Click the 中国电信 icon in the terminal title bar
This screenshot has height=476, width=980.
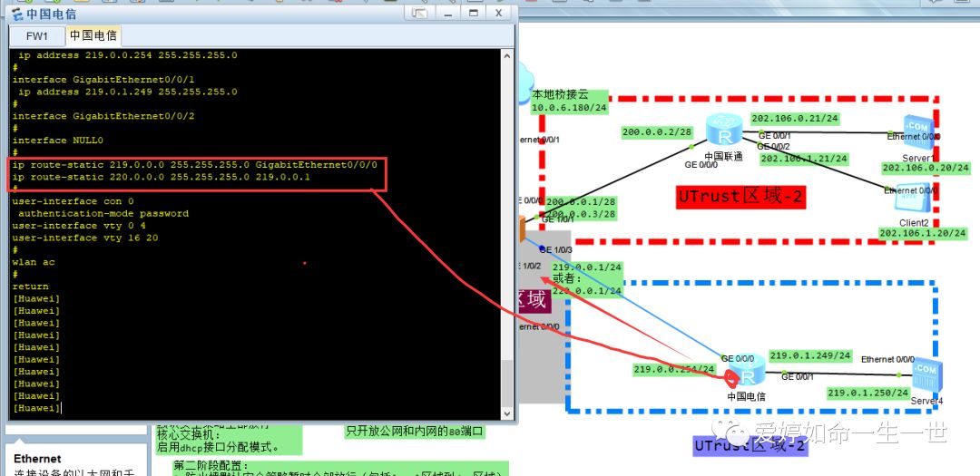point(17,14)
